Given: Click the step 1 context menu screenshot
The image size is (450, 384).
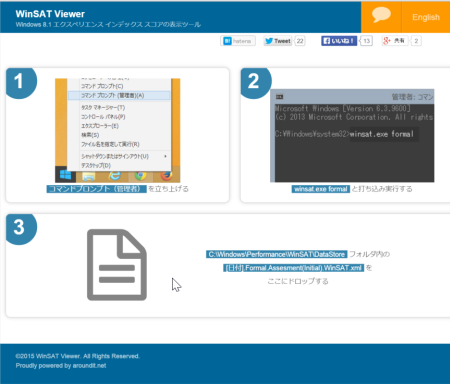Looking at the screenshot, I should [x=118, y=130].
